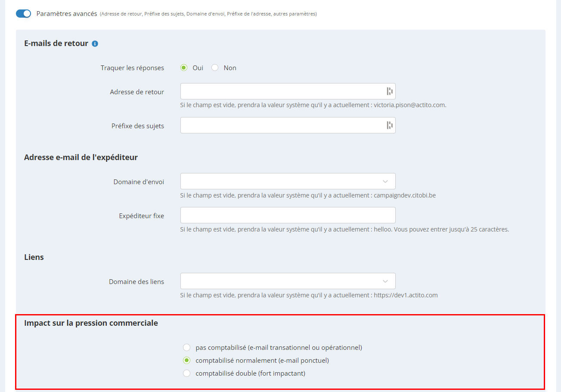This screenshot has width=561, height=392.
Task: Click the Impact sur la pression commerciale heading
Action: click(x=91, y=323)
